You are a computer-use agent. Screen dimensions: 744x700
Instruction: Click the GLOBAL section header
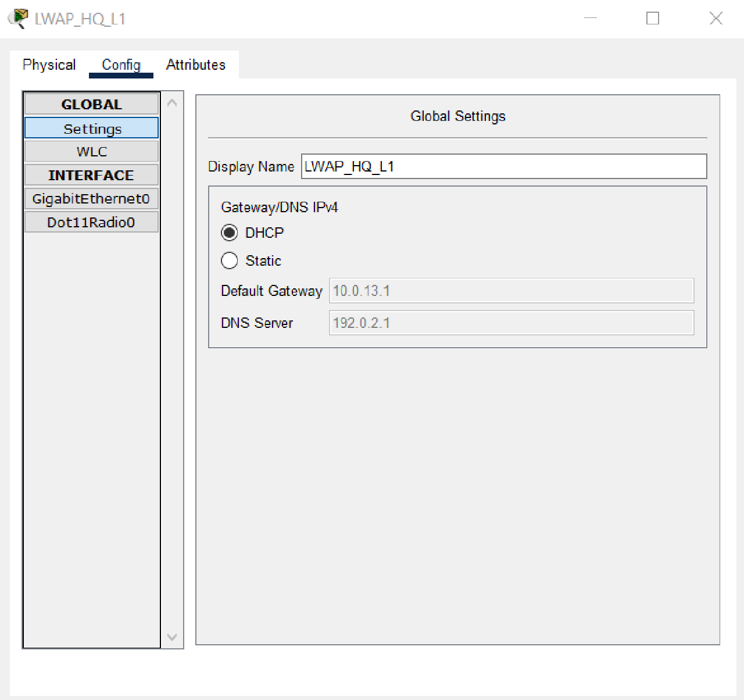[x=91, y=104]
